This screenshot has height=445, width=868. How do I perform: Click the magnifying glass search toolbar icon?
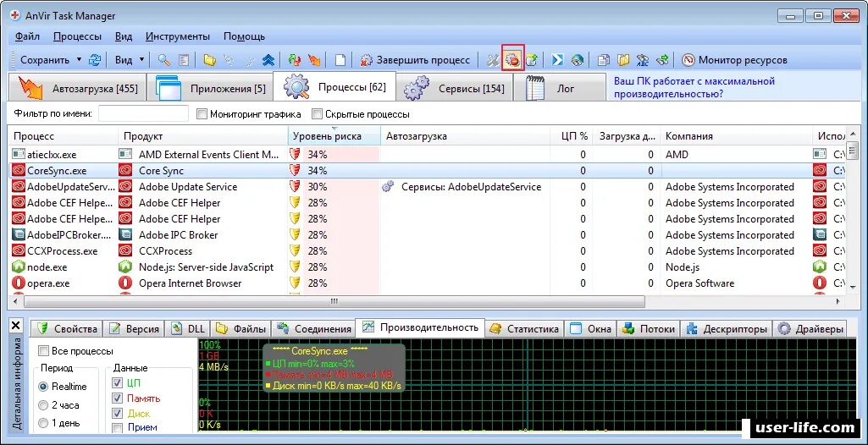(x=163, y=60)
